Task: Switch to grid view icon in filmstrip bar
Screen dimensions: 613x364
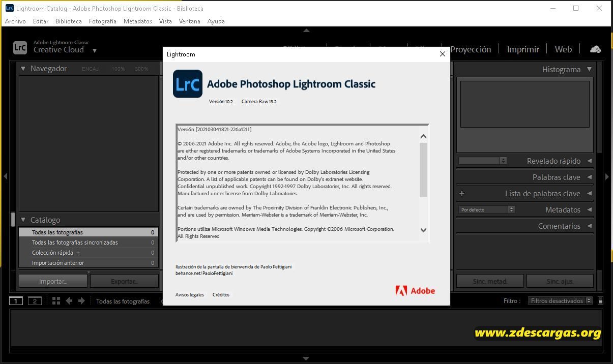Action: pyautogui.click(x=56, y=301)
